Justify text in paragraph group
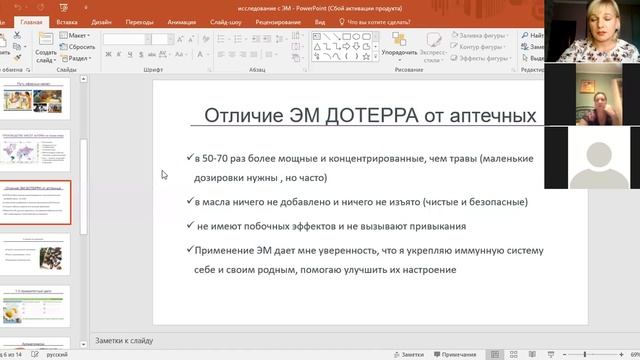 click(x=253, y=54)
